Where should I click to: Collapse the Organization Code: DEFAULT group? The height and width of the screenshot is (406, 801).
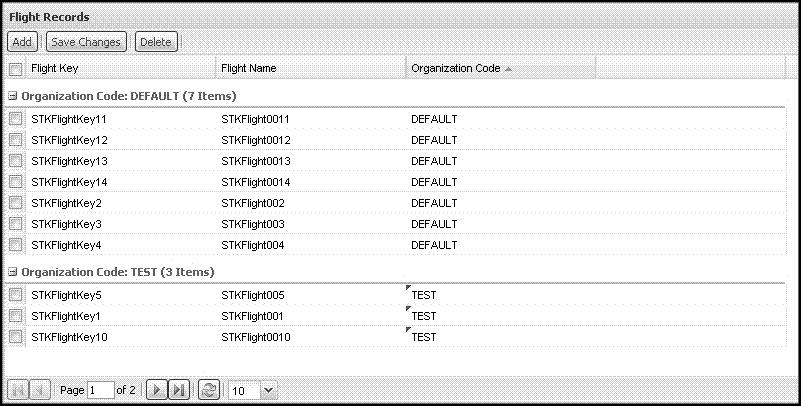point(13,95)
